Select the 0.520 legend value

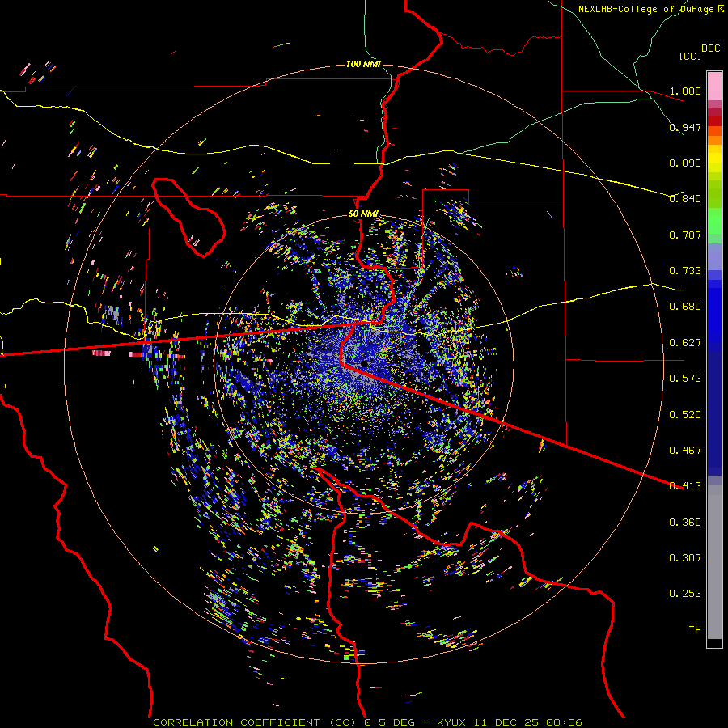[x=685, y=415]
